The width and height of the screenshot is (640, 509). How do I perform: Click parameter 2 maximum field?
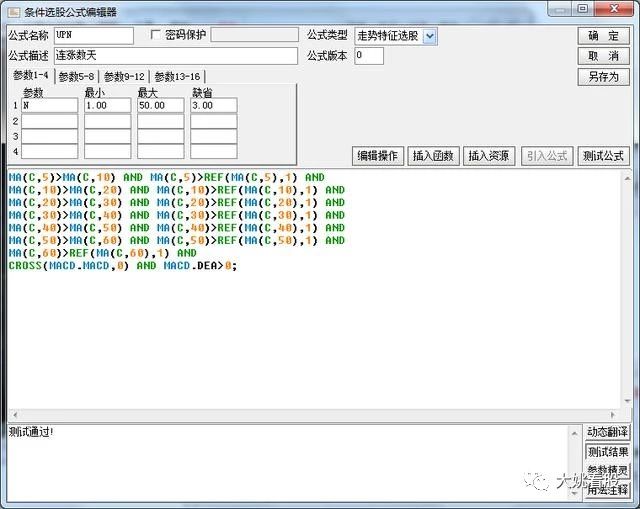(161, 121)
